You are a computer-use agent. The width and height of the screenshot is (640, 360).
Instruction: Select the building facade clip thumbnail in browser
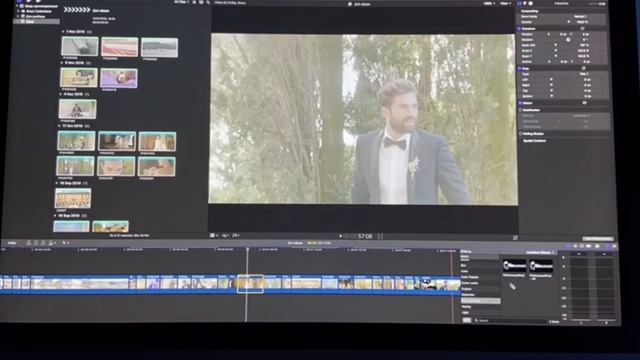tap(73, 198)
